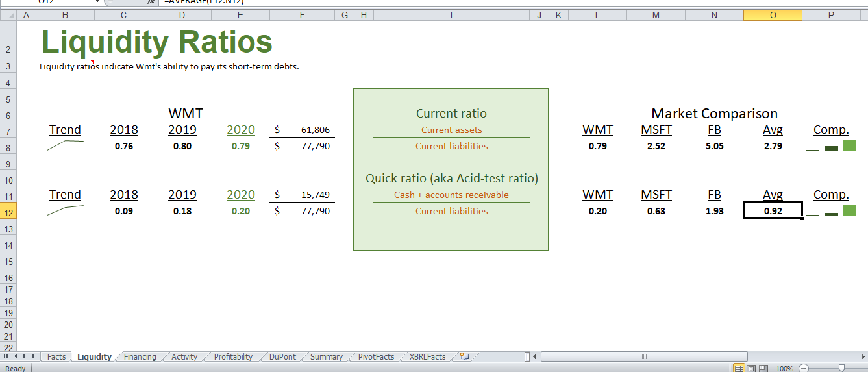Click the Market Comparison heading
This screenshot has width=868, height=372.
(x=714, y=114)
